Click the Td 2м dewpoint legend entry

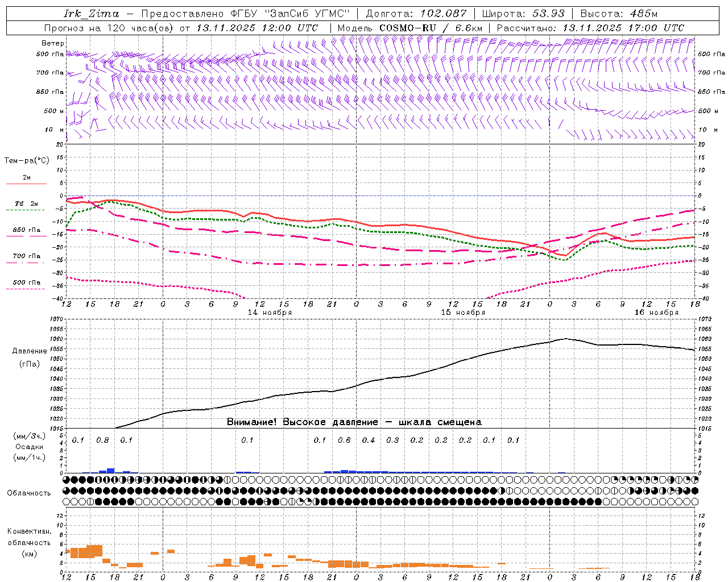pyautogui.click(x=26, y=206)
